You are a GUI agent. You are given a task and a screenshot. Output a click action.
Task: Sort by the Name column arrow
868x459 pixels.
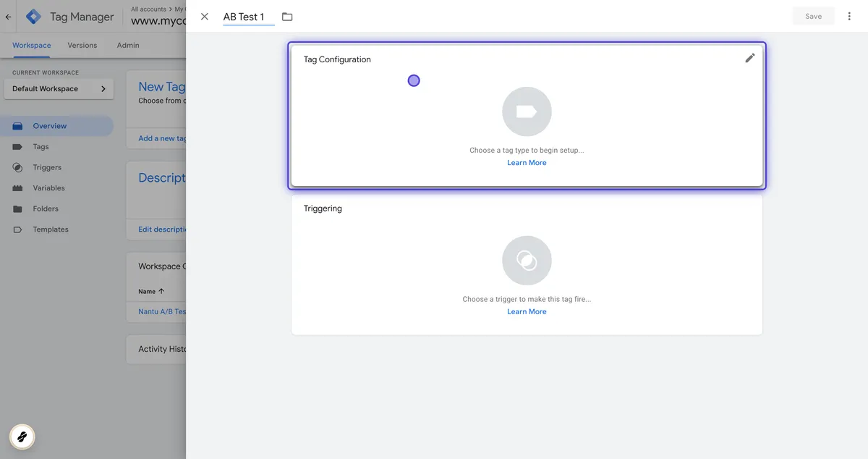click(161, 291)
